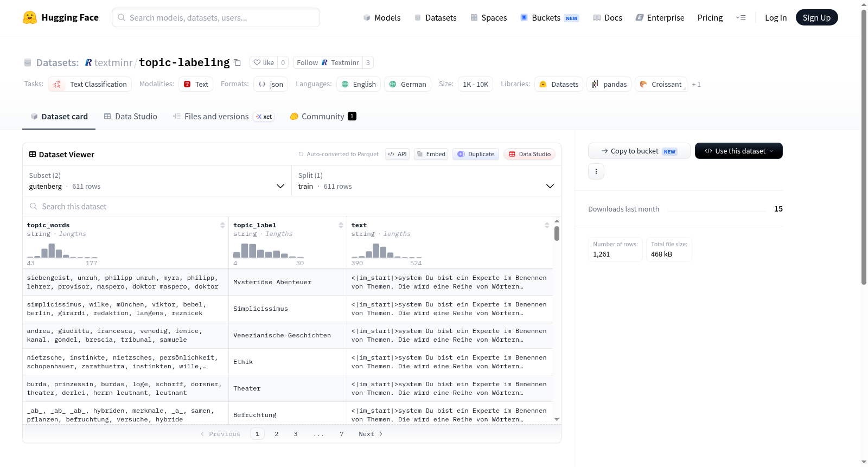Image resolution: width=868 pixels, height=467 pixels.
Task: Switch to the Data Studio tab
Action: click(131, 116)
